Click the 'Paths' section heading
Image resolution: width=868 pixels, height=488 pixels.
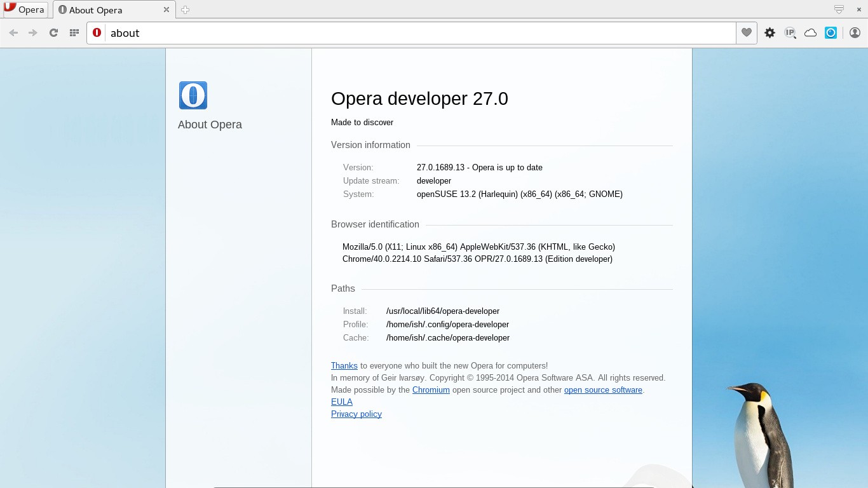[x=343, y=288]
